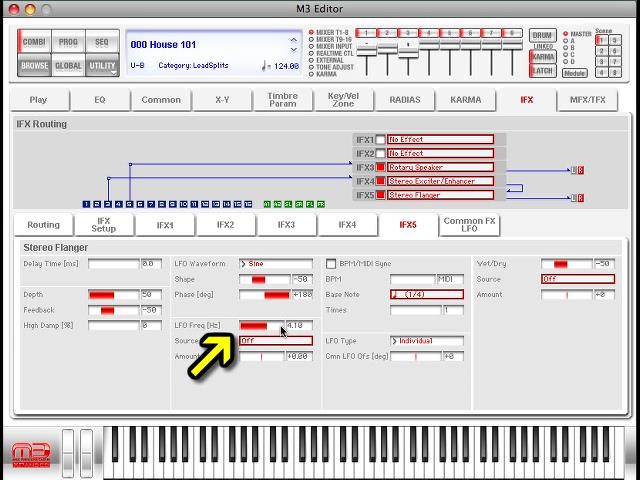The image size is (640, 480).
Task: Click the DRUM button
Action: coord(542,36)
